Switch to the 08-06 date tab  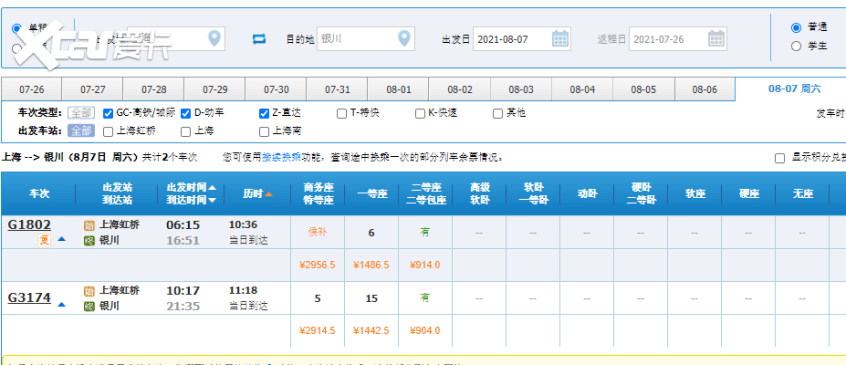(x=705, y=89)
